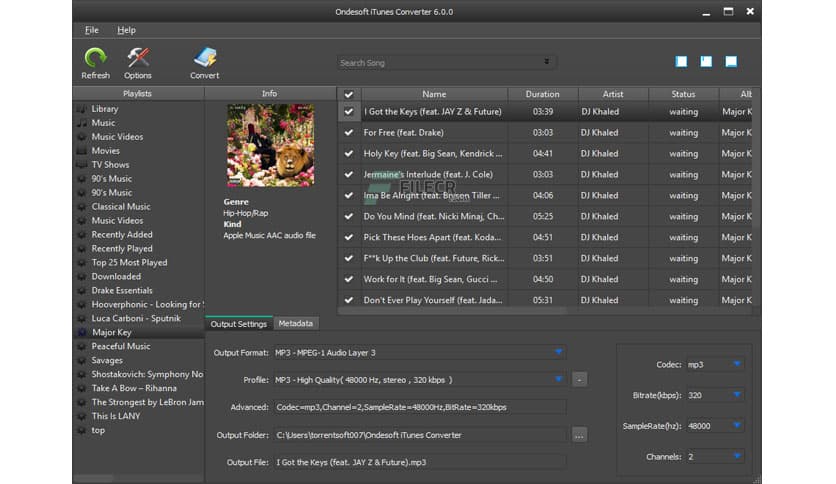Sort songs by Name column header

pyautogui.click(x=435, y=94)
